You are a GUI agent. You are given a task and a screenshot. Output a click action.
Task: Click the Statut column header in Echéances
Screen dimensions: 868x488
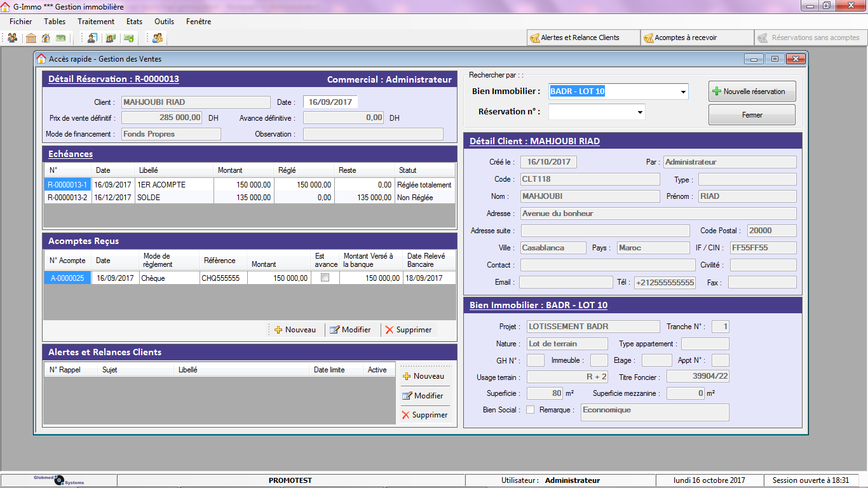pos(424,170)
